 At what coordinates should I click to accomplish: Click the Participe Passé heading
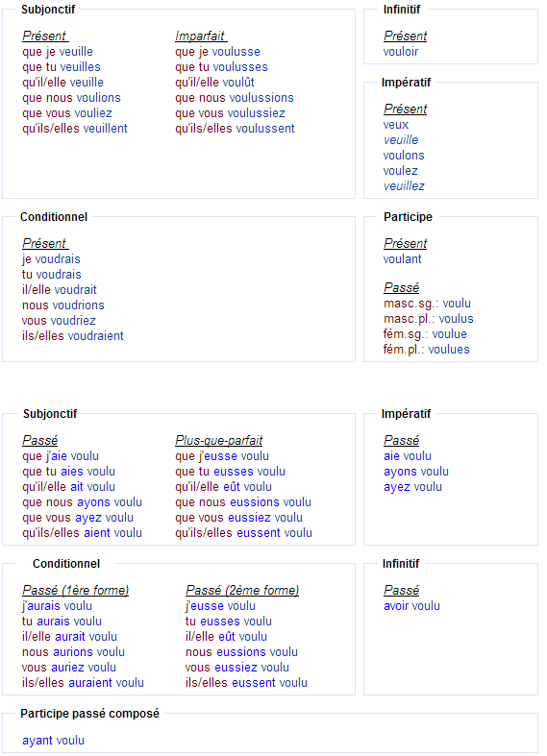coord(401,288)
